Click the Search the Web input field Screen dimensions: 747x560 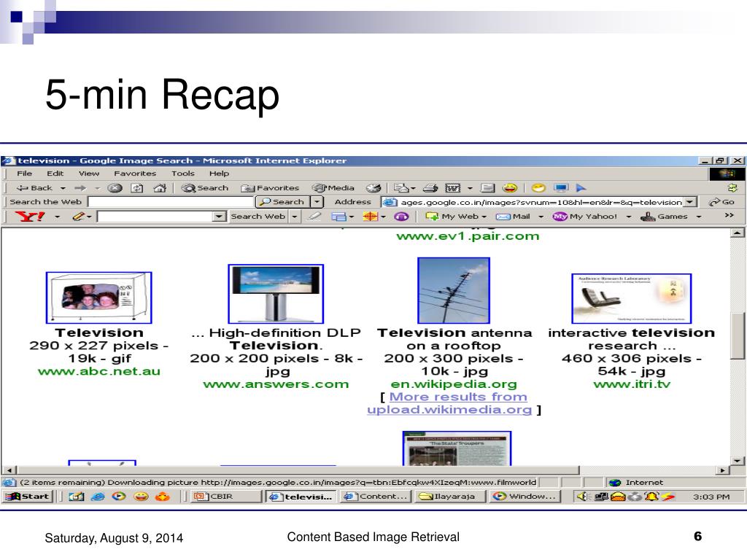click(x=170, y=202)
